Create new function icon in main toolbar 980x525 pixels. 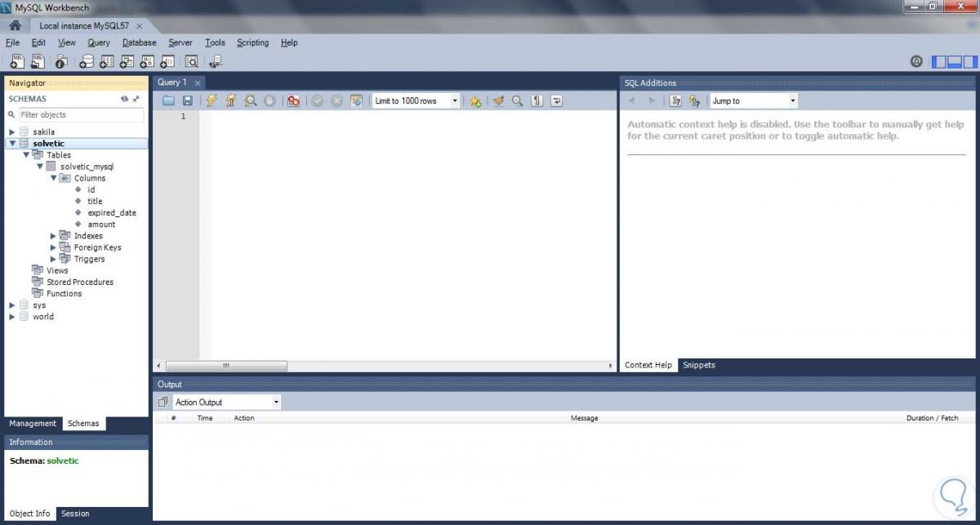point(167,61)
